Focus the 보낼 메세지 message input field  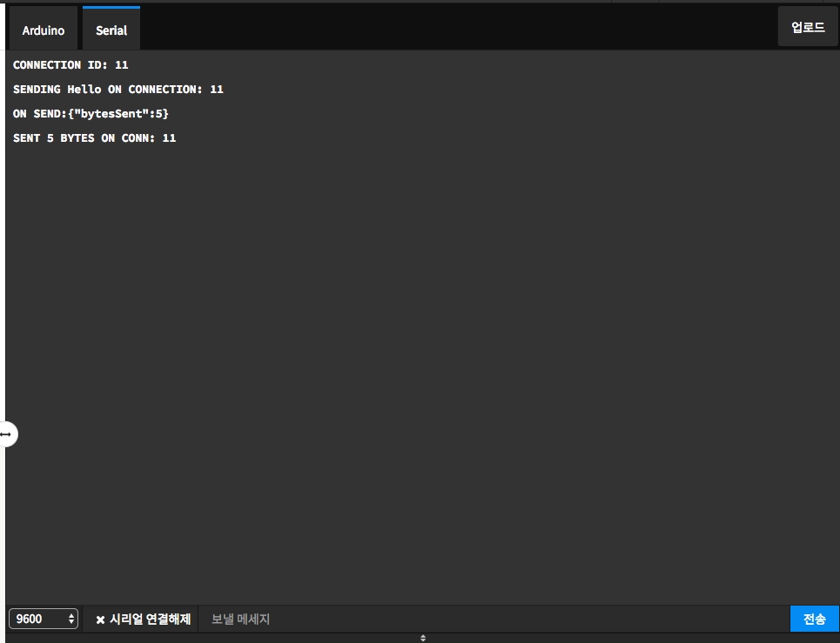point(494,620)
